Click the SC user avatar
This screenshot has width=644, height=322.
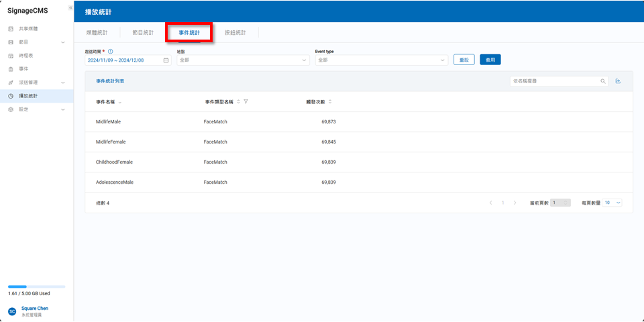click(x=12, y=311)
